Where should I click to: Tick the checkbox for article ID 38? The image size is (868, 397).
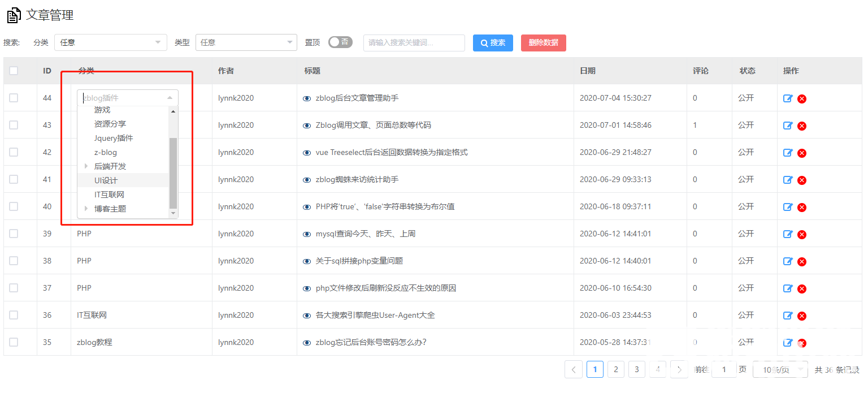point(14,261)
